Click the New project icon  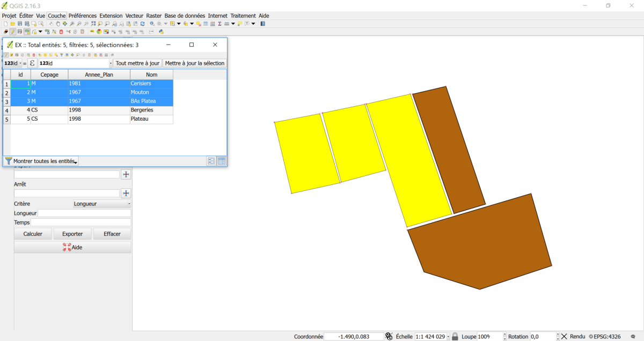5,24
